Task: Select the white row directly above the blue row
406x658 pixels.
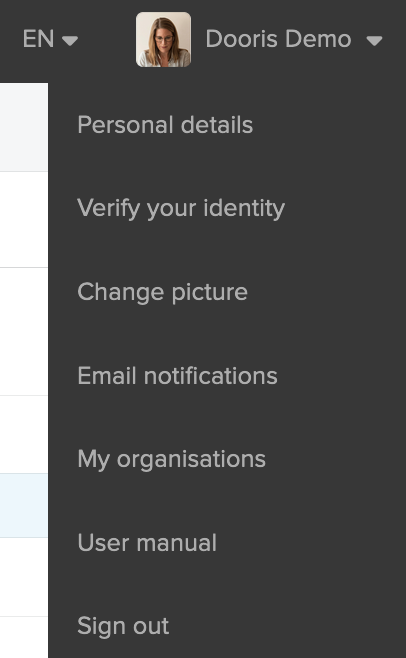Action: tap(24, 435)
